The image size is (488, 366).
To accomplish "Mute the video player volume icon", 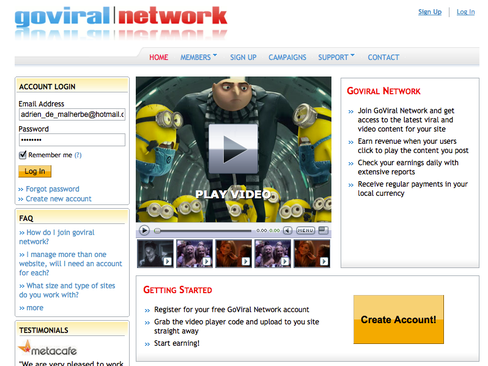I will point(288,230).
